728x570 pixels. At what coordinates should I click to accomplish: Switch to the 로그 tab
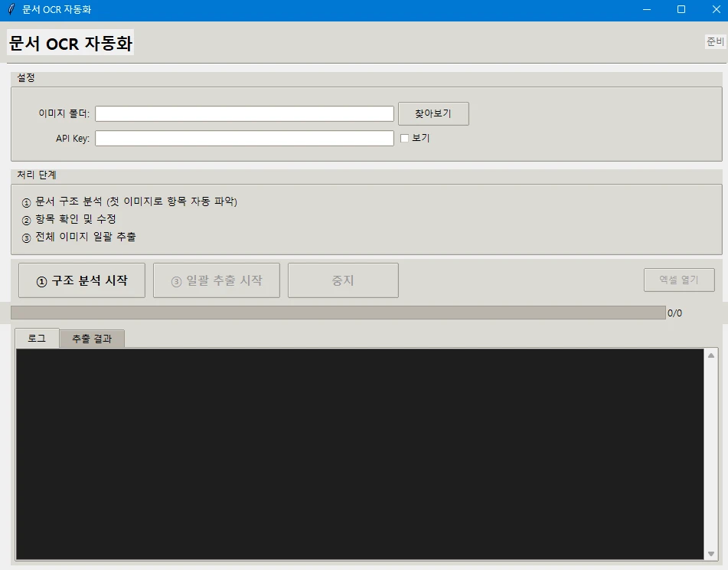click(38, 338)
